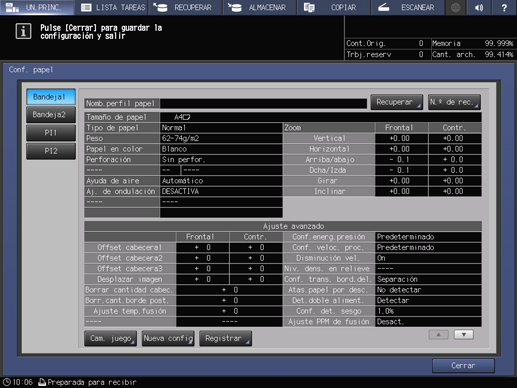Open the N.º de rec. button
Viewport: 517px width, 388px height.
(x=454, y=102)
